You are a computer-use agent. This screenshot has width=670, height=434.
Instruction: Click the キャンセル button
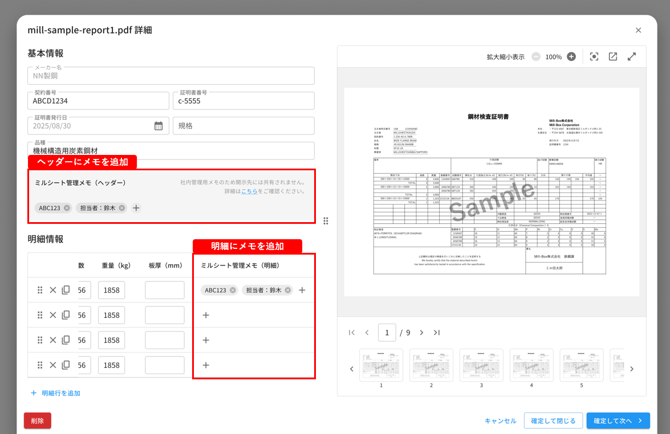pos(500,421)
